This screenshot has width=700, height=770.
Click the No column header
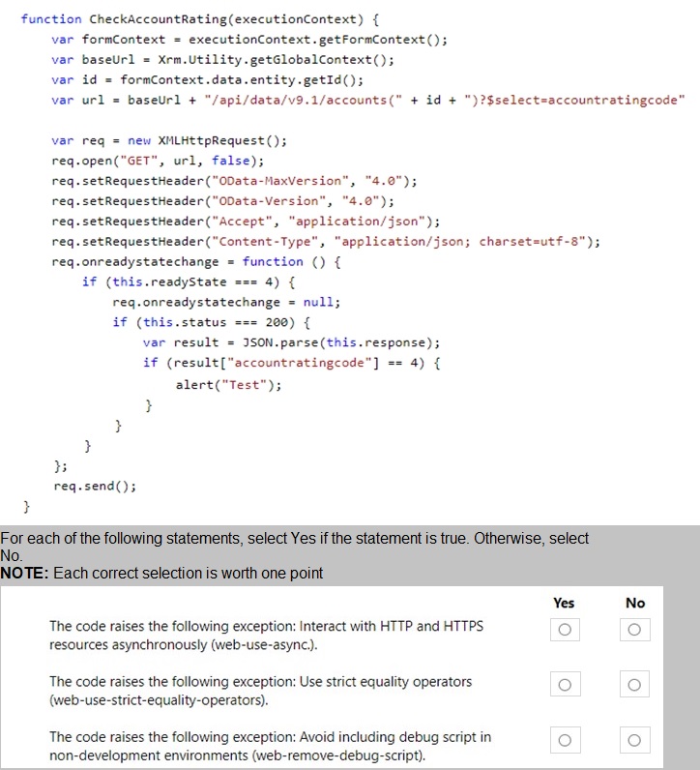pyautogui.click(x=634, y=603)
